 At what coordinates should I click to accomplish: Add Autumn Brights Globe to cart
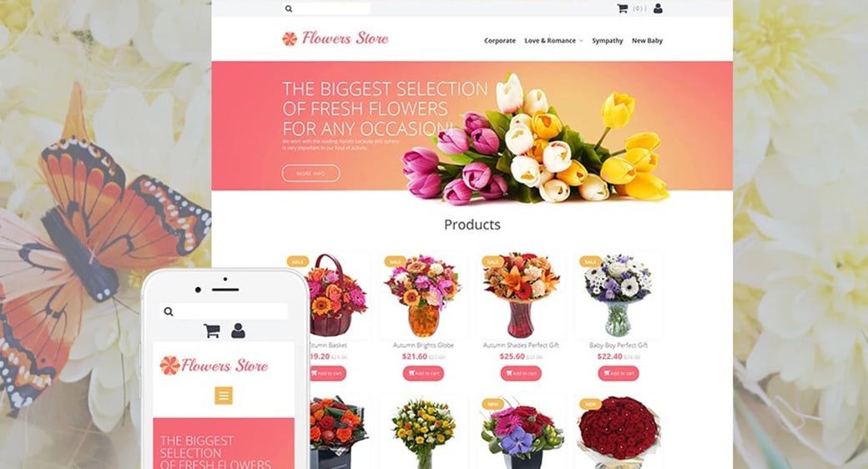click(423, 373)
